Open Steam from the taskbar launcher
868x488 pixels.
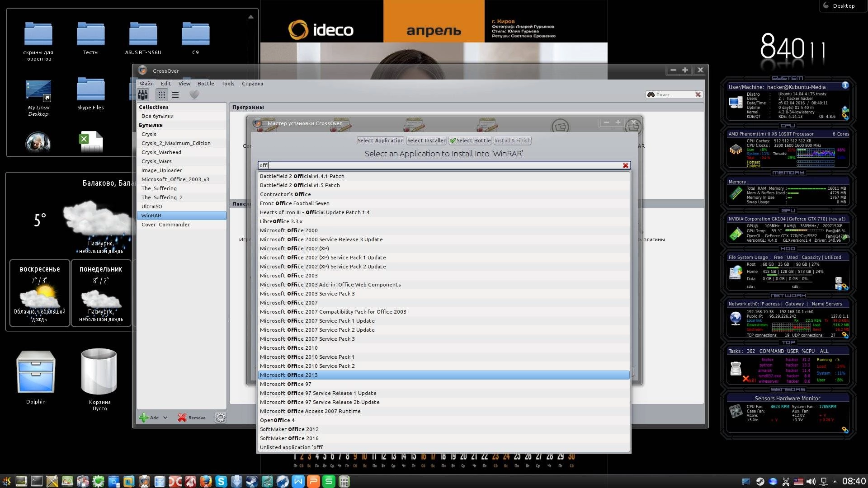coord(252,482)
